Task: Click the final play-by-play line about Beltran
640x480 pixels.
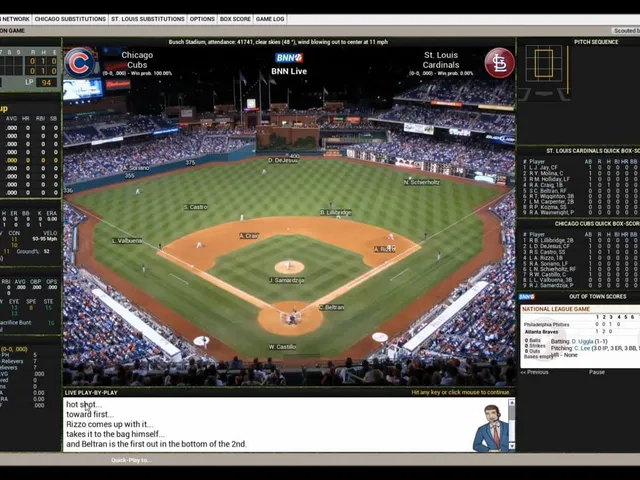Action: [x=156, y=444]
